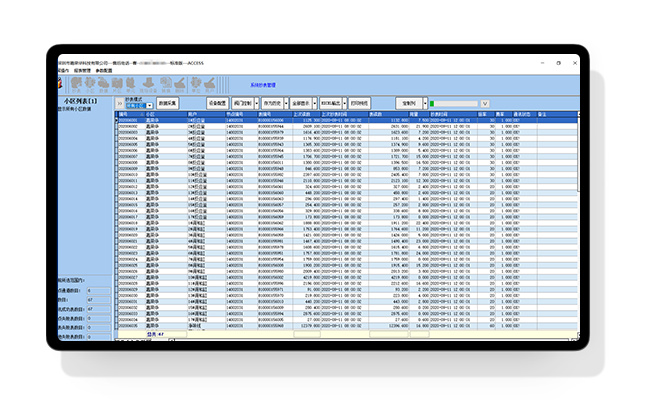Click the 单位 toolbar icon
650x400 pixels.
(196, 85)
